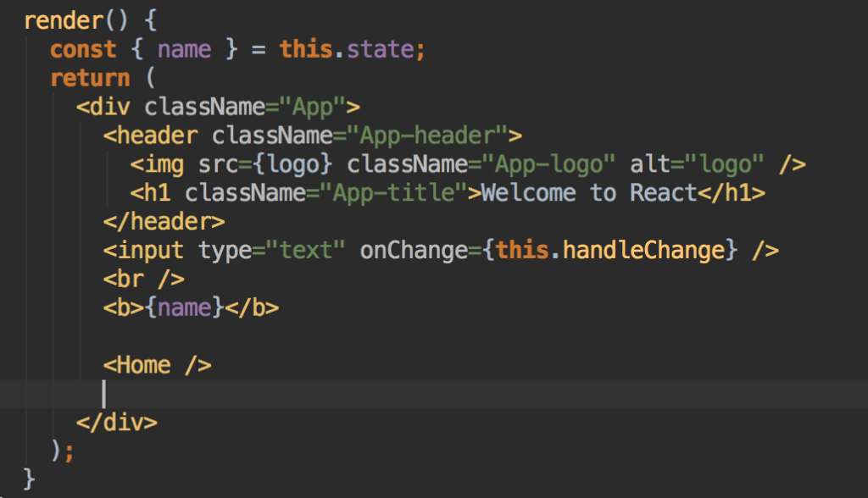Click the closing div tag

(x=118, y=422)
